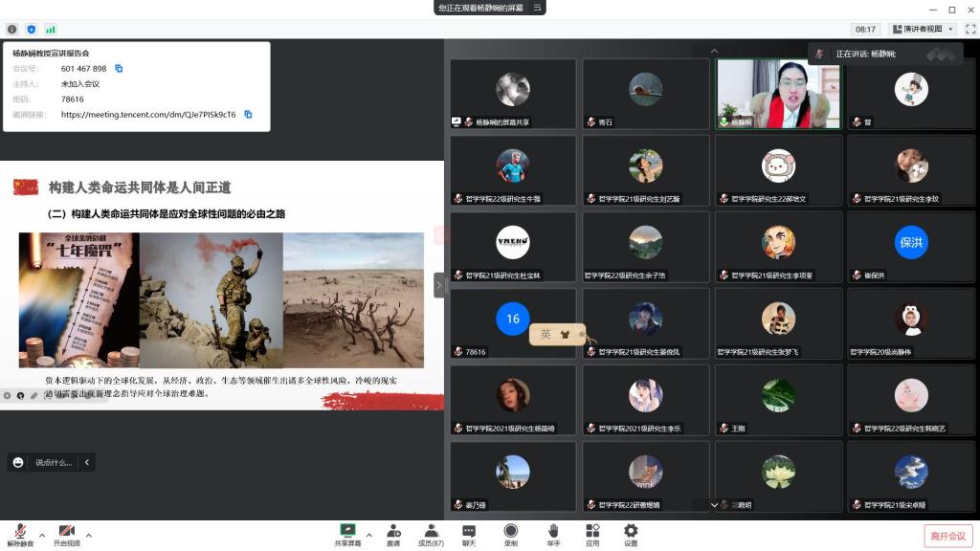The image size is (980, 551).
Task: Toggle full screen mode at top right
Action: click(x=969, y=30)
